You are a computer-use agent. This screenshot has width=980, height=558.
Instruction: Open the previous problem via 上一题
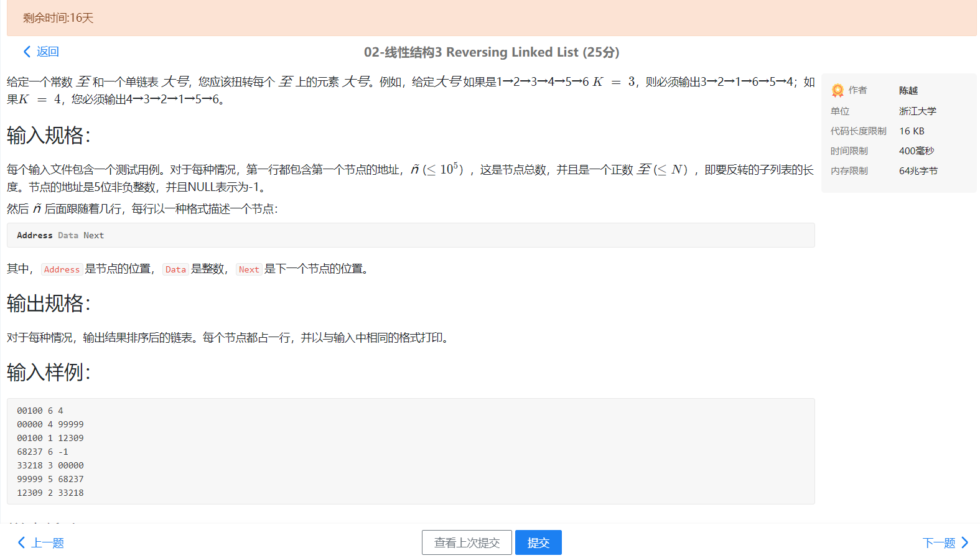(x=41, y=543)
